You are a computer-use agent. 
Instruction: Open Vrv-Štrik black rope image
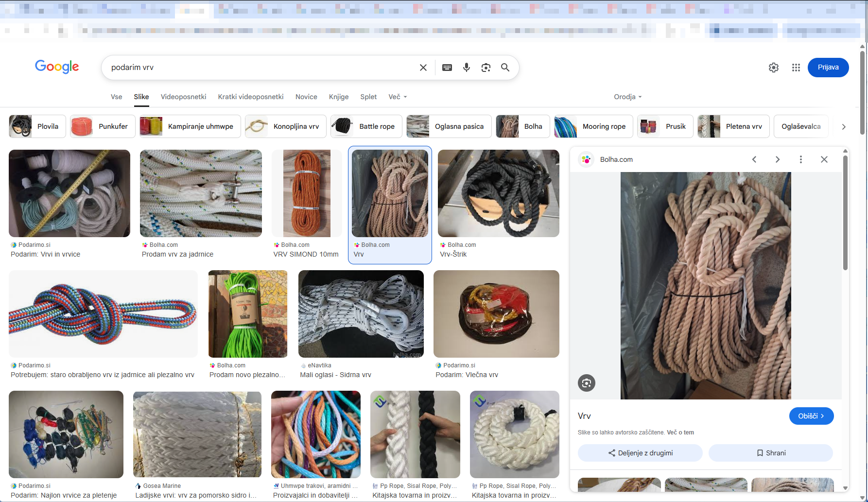coord(499,193)
